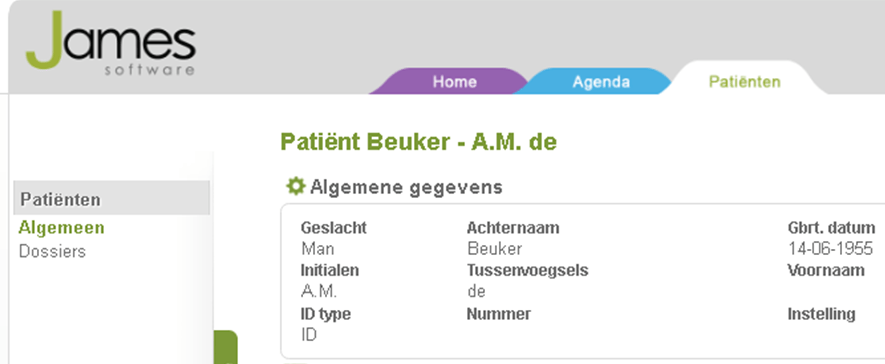Click the Nummer field label
Image resolution: width=885 pixels, height=364 pixels.
499,314
